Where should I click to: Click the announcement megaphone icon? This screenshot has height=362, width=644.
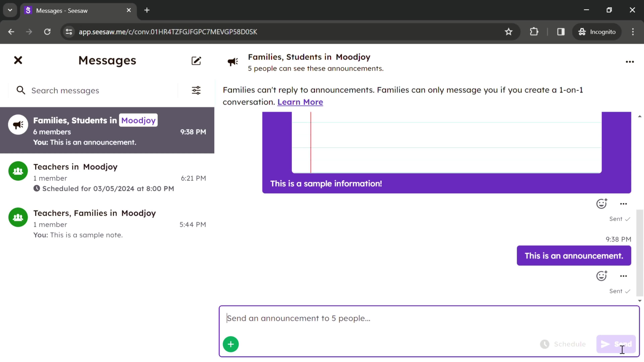233,62
